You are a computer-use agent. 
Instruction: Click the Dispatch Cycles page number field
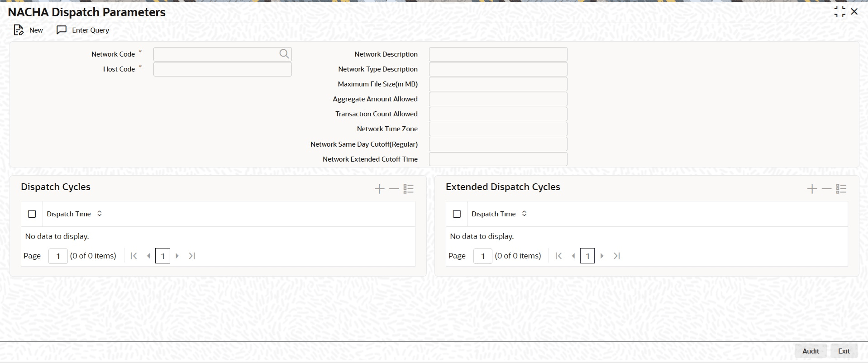click(x=58, y=256)
